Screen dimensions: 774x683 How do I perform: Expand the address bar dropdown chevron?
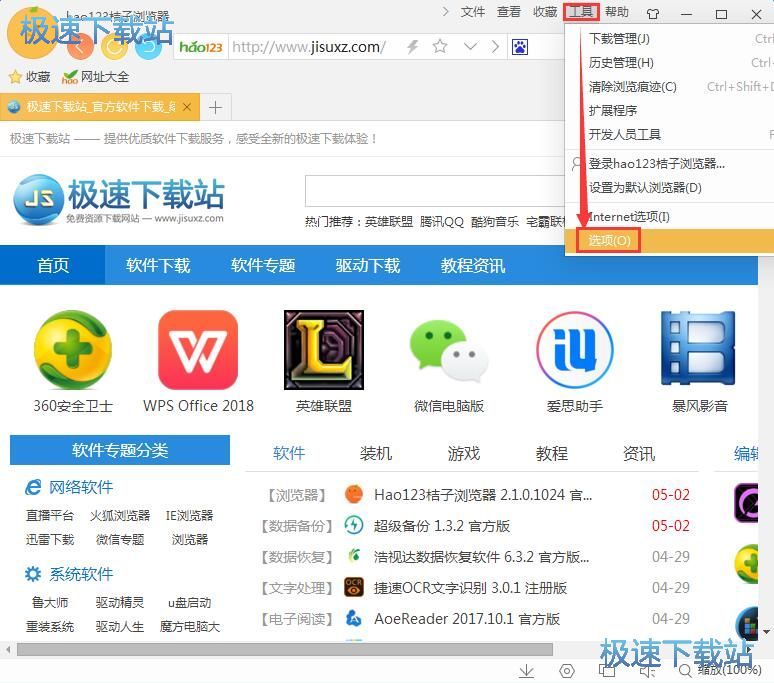470,47
